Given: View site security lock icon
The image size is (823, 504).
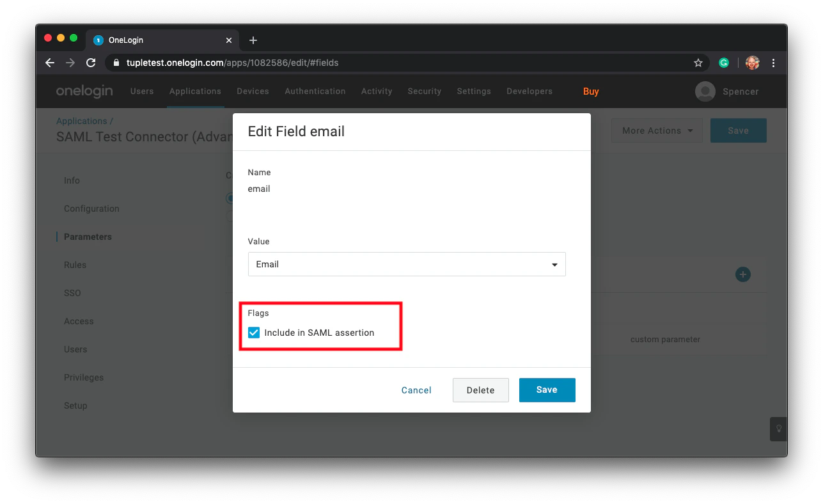Looking at the screenshot, I should (x=116, y=63).
